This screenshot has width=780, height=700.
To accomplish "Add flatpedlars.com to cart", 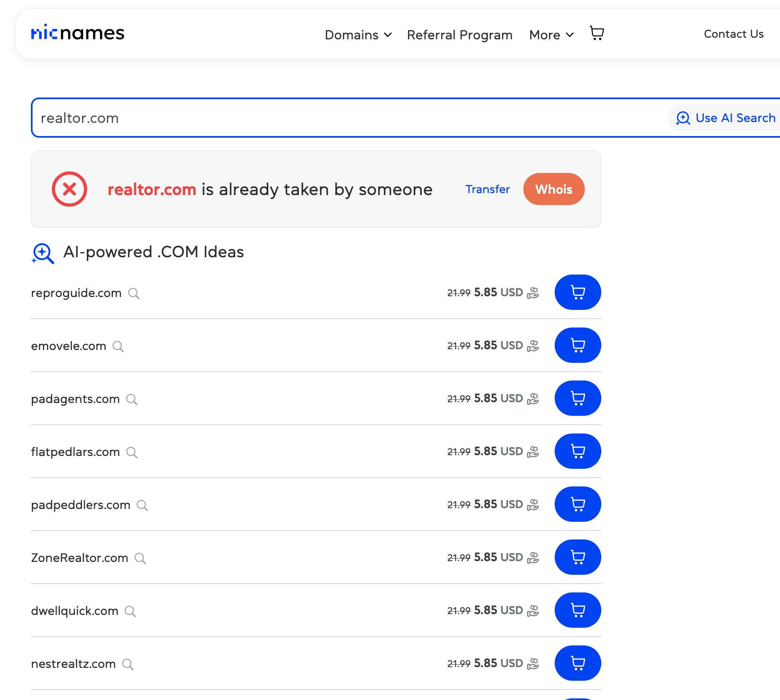I will tap(578, 451).
